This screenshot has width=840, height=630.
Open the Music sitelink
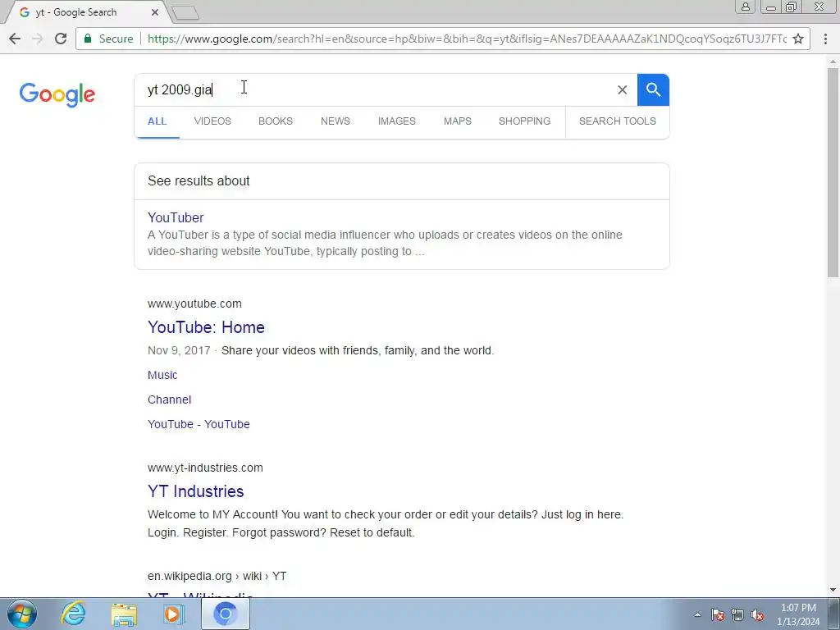tap(162, 375)
